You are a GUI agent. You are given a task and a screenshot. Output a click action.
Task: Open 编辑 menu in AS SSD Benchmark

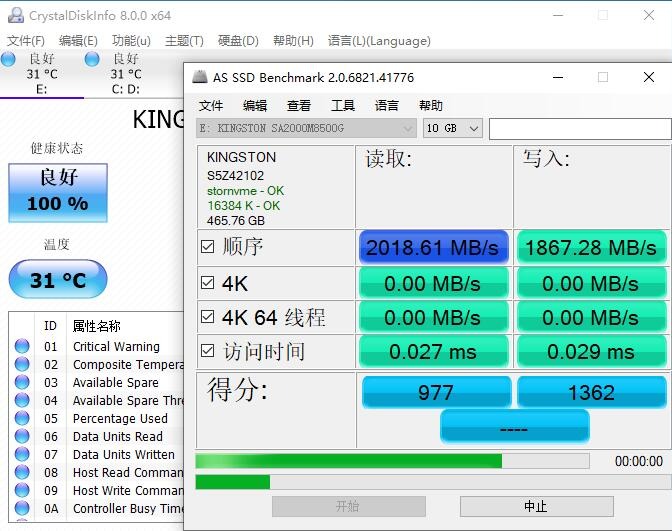[x=255, y=105]
